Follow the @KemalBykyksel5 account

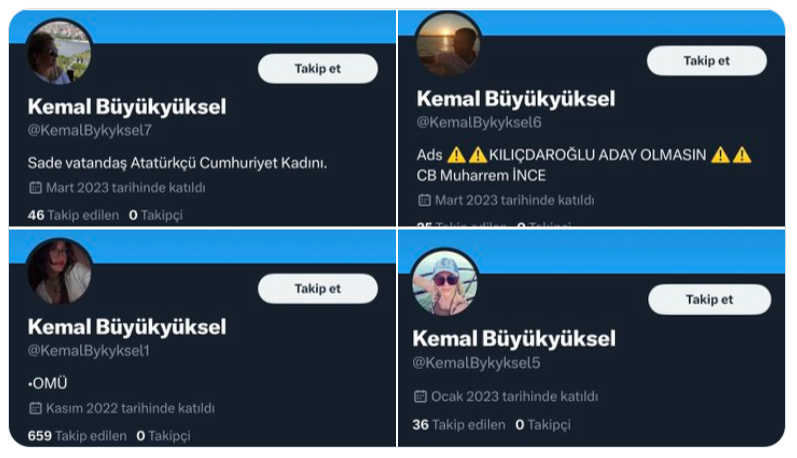tap(709, 299)
